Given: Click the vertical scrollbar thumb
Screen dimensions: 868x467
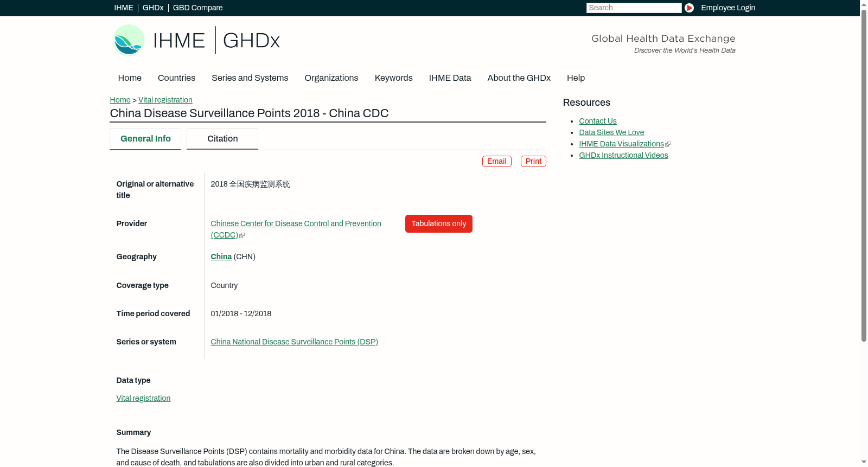Looking at the screenshot, I should pyautogui.click(x=864, y=176).
